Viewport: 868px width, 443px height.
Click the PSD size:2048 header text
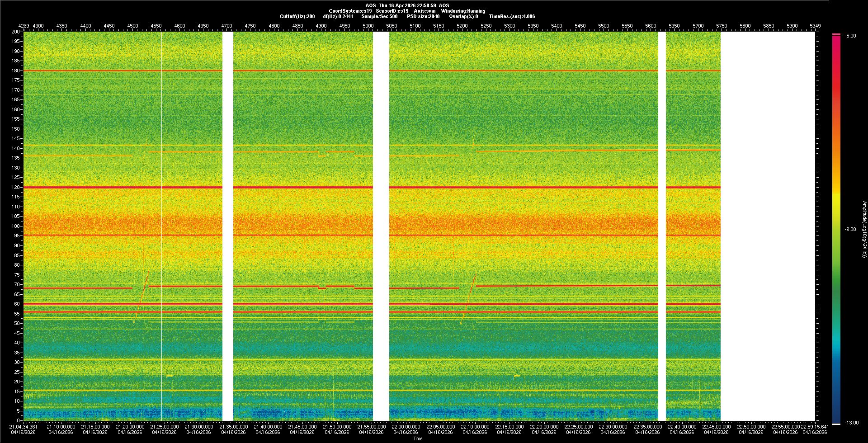point(423,17)
